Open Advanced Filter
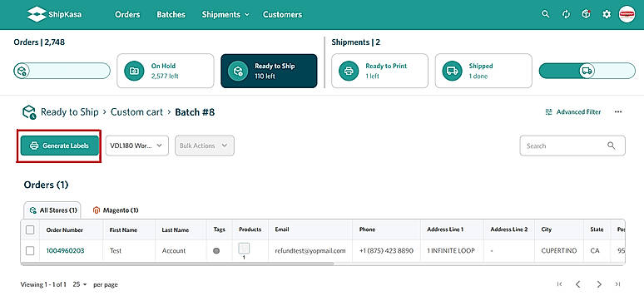The width and height of the screenshot is (644, 306). [x=573, y=112]
